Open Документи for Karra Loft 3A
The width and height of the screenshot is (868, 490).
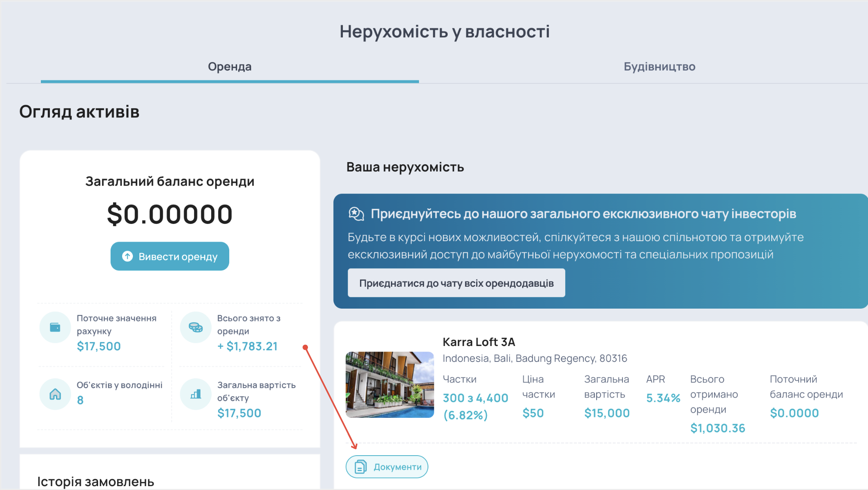[x=387, y=467]
